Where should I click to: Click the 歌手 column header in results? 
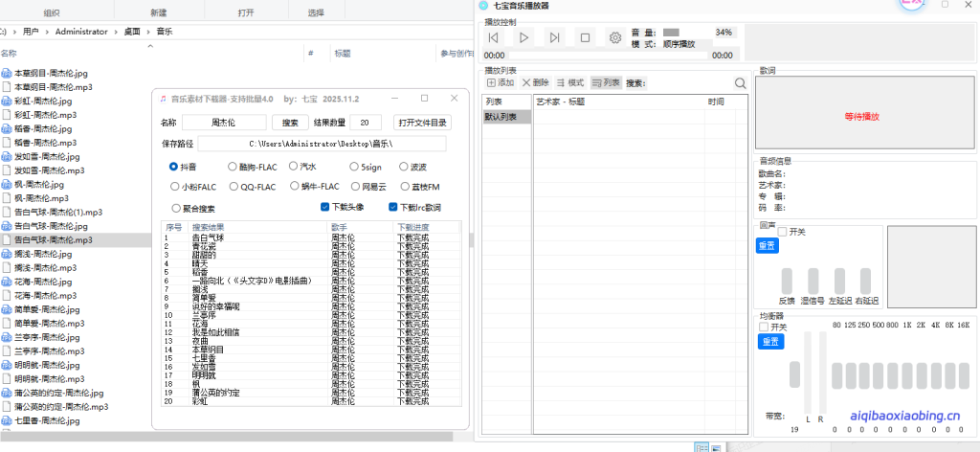tap(360, 227)
